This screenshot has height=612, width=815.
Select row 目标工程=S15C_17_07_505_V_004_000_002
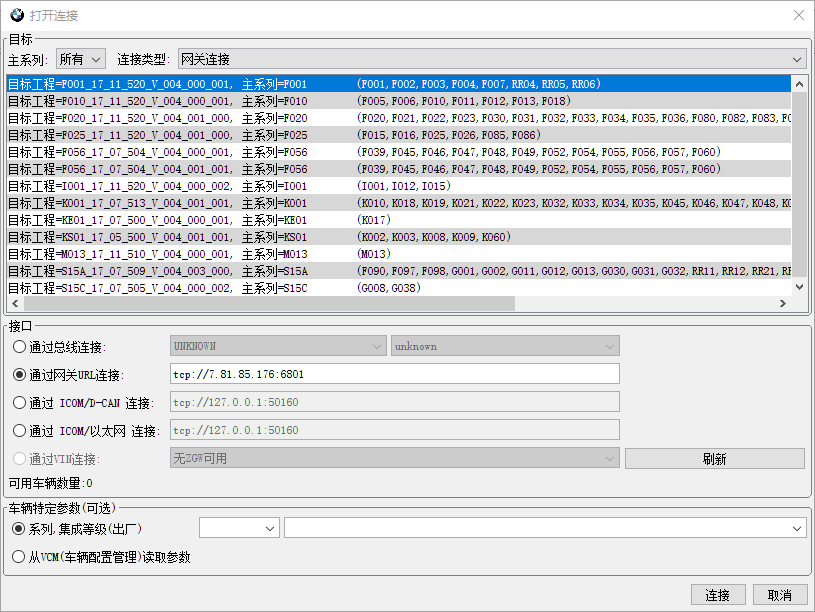pyautogui.click(x=399, y=288)
